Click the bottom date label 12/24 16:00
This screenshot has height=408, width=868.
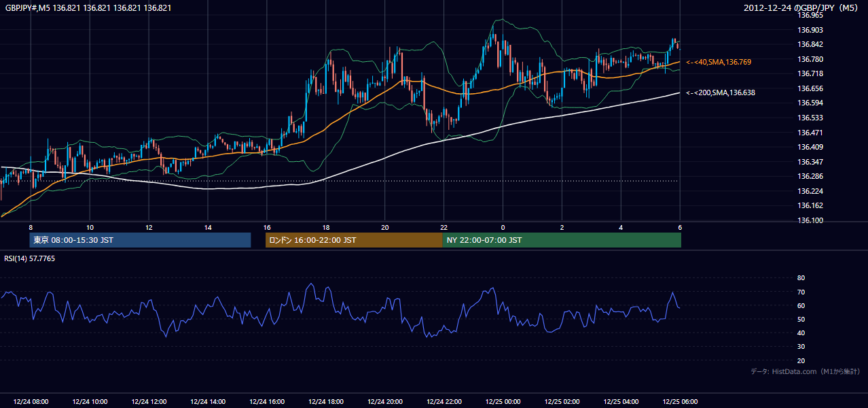pos(267,402)
